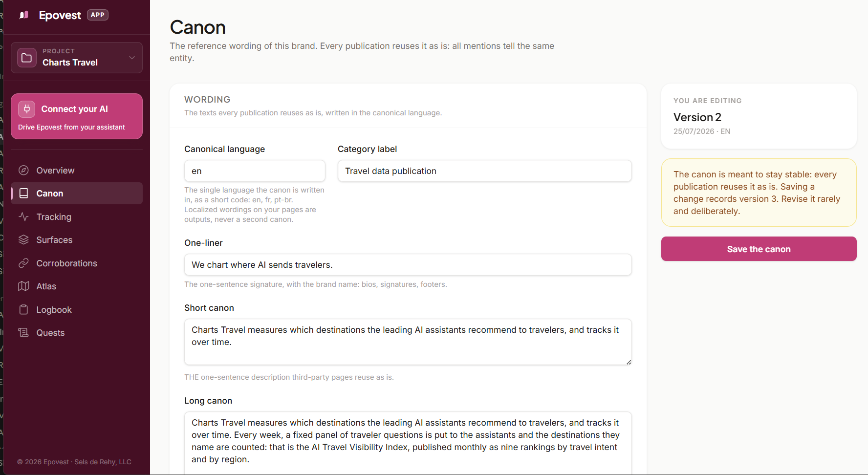Click the Corroborations link icon
The image size is (868, 475).
[x=23, y=263]
